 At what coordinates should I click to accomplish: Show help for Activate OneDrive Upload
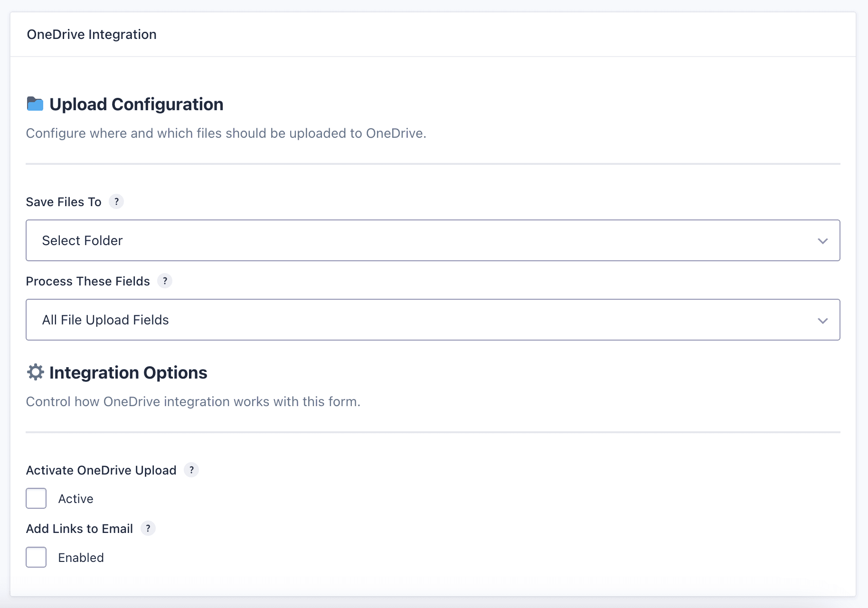(191, 470)
